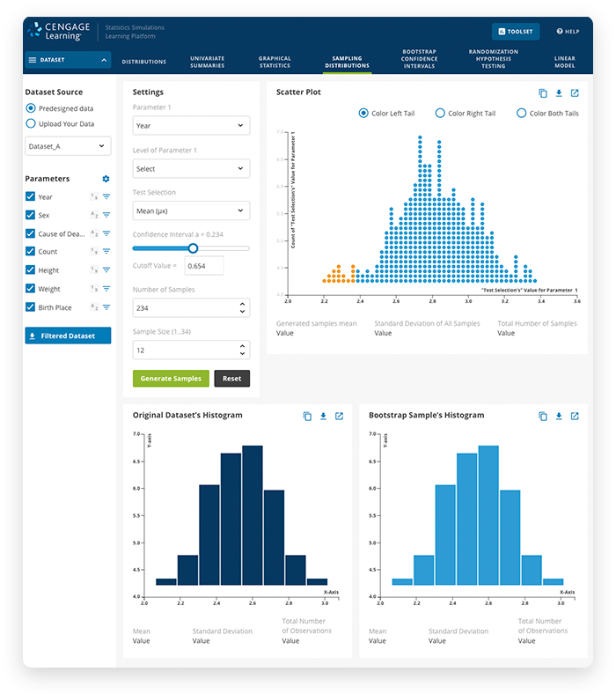Download the Scatter Plot chart
616x694 pixels.
point(559,93)
